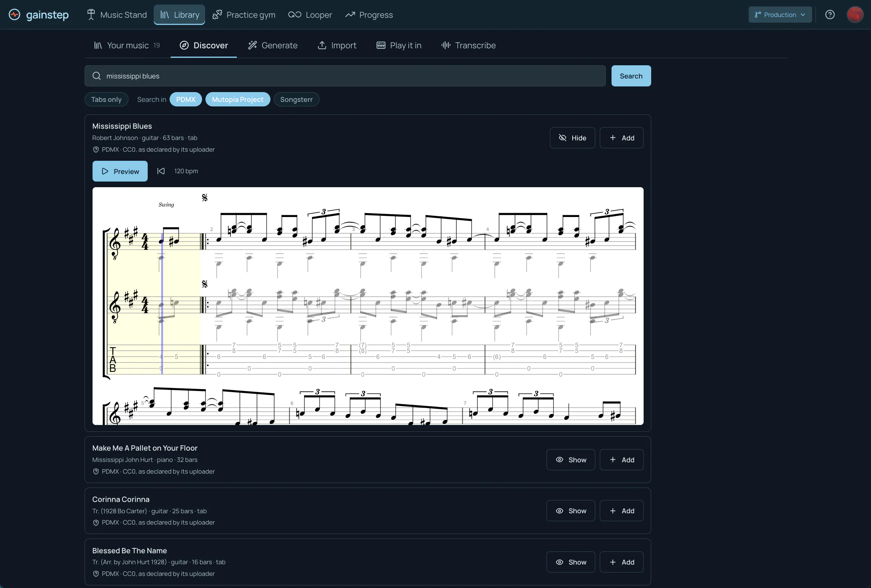
Task: Click the TAB clef on the tablature staff
Action: [x=113, y=360]
